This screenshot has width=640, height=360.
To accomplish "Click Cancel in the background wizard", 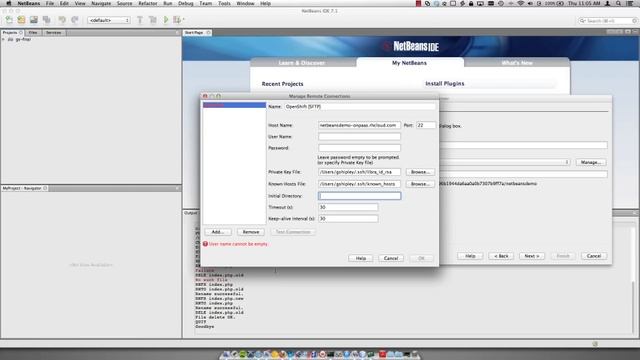I will (x=593, y=256).
